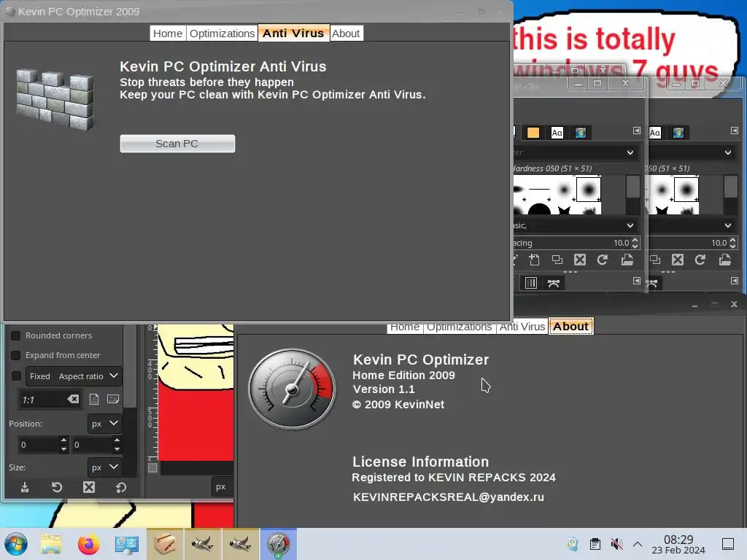Viewport: 747px width, 560px height.
Task: Delete tool preset icon in tool options
Action: (88, 487)
